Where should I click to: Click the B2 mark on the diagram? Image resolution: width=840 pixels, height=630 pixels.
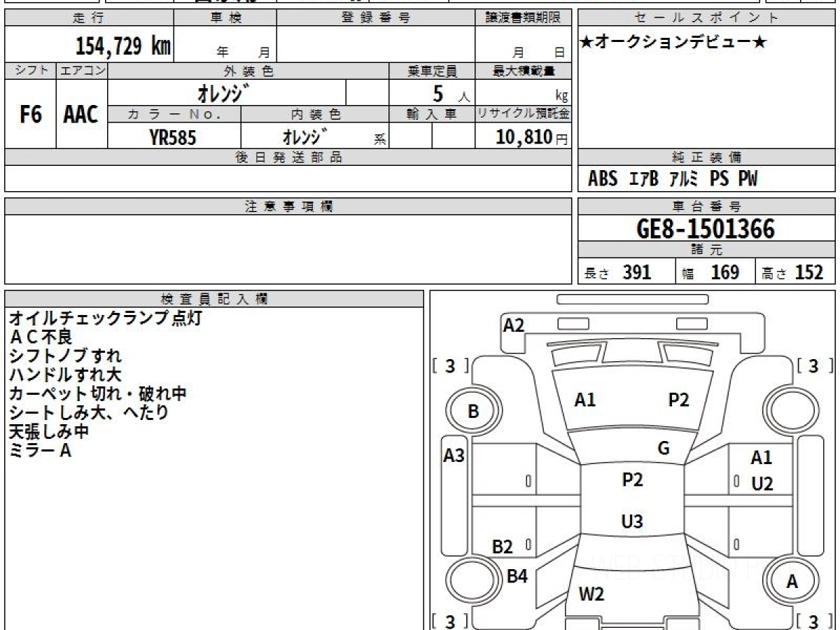point(503,547)
